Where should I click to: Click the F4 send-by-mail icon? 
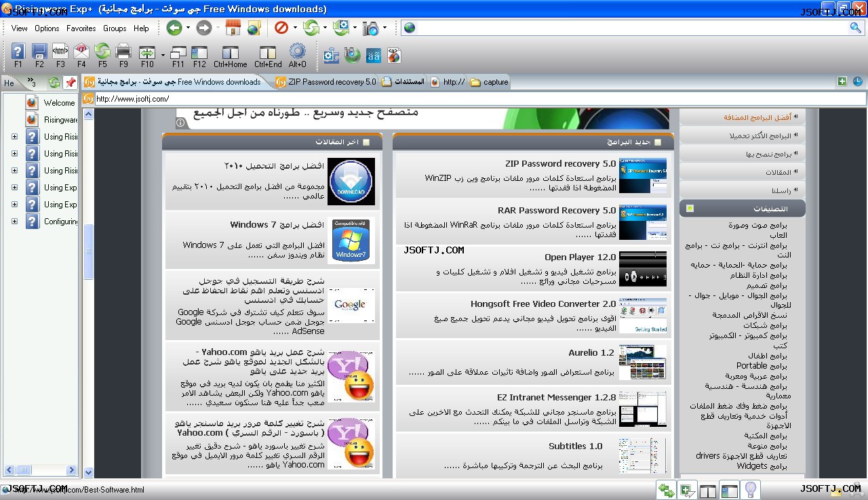pyautogui.click(x=81, y=51)
